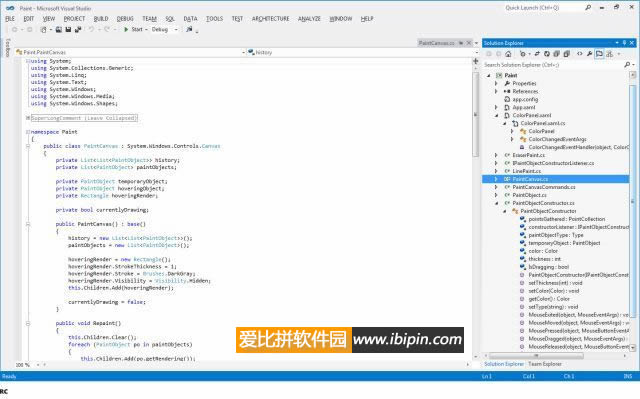Select setThickness(int) : void member
Screen dimensions: 640x399
click(555, 283)
